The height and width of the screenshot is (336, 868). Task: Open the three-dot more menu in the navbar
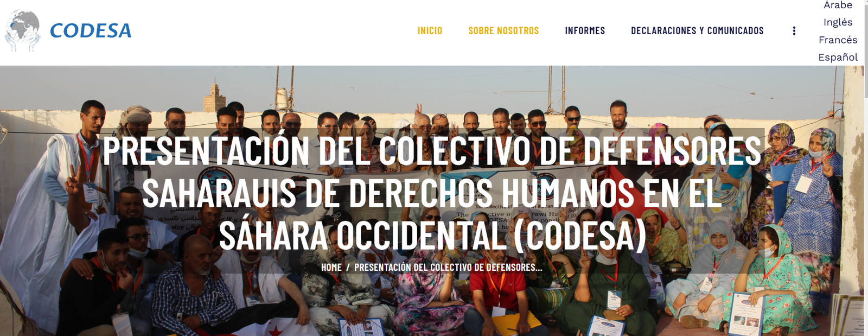coord(794,31)
